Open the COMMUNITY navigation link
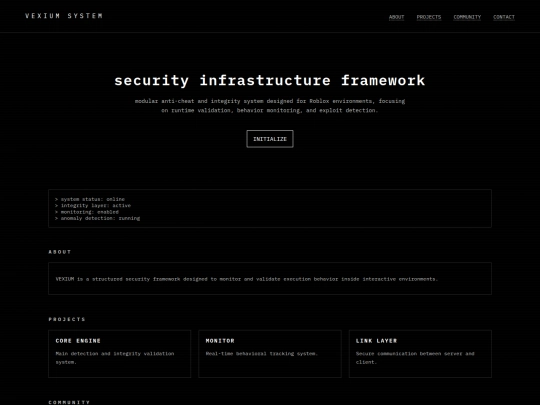This screenshot has height=405, width=540. click(x=467, y=17)
